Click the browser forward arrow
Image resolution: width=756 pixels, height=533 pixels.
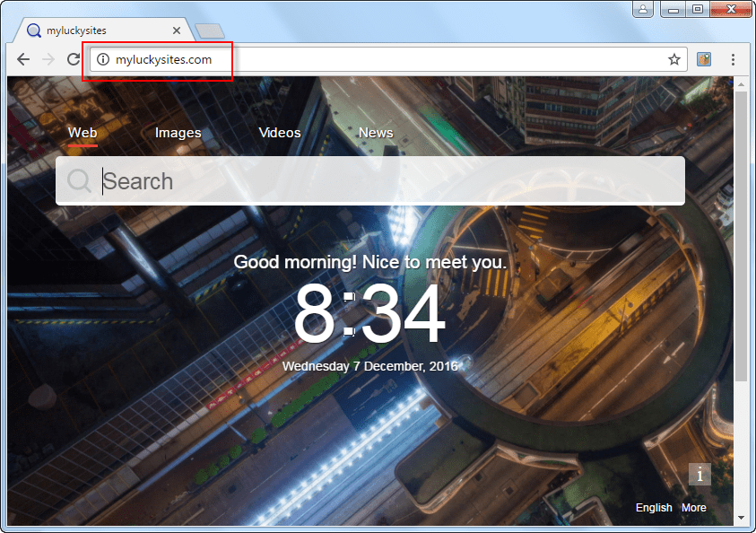pos(48,59)
